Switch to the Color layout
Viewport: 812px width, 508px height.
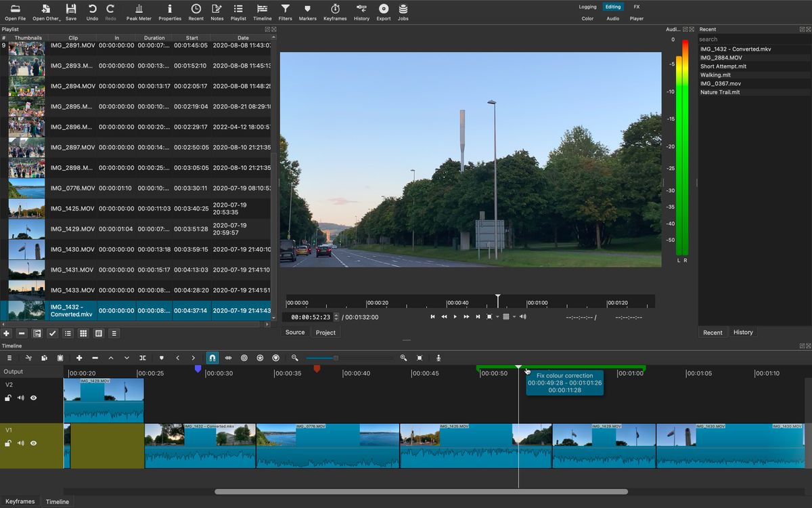[586, 19]
